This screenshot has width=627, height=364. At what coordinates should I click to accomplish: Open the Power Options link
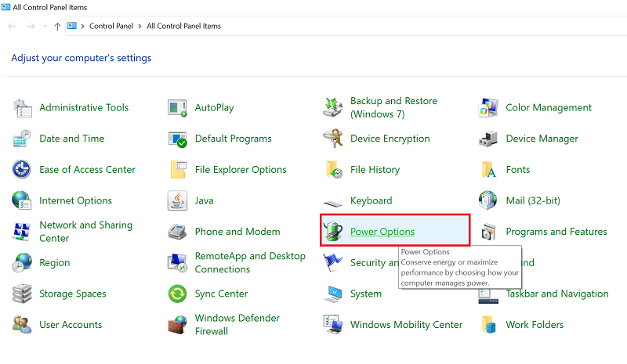[382, 232]
